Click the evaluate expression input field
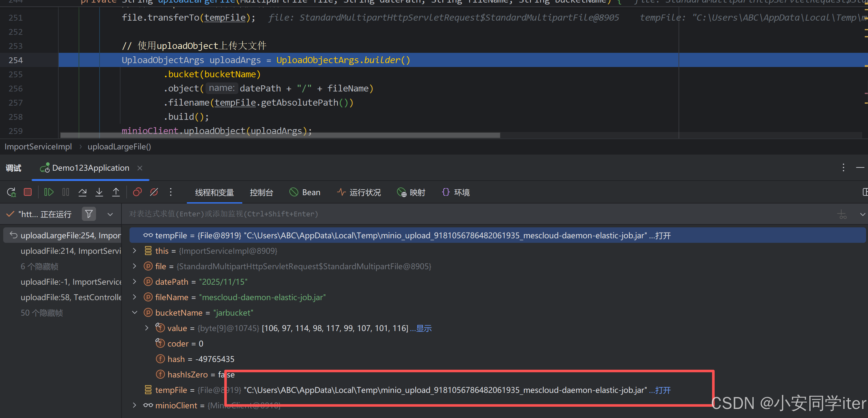 coord(478,214)
